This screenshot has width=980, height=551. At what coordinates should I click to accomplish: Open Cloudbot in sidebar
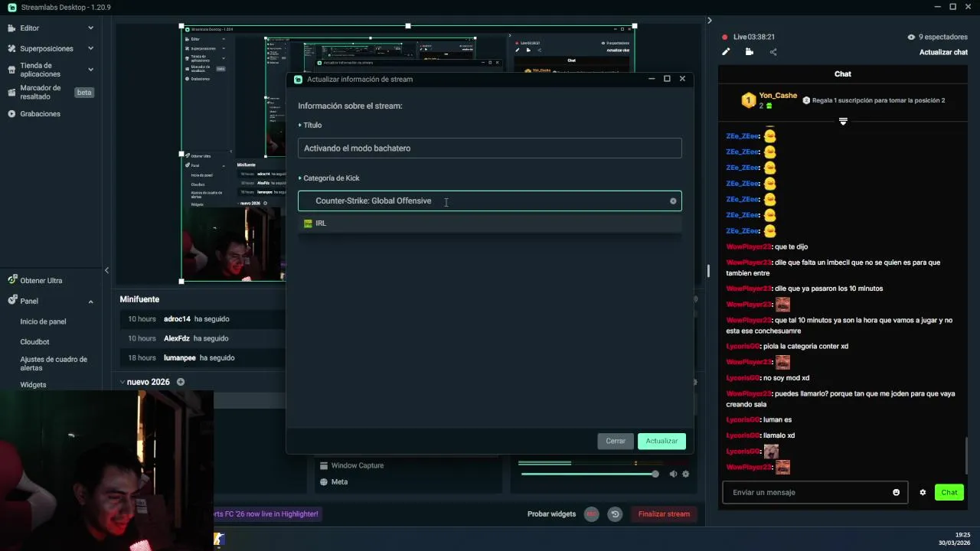(34, 342)
